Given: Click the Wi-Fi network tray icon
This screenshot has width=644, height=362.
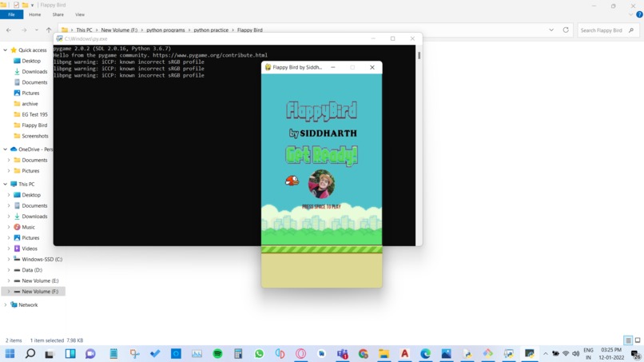Looking at the screenshot, I should [566, 353].
